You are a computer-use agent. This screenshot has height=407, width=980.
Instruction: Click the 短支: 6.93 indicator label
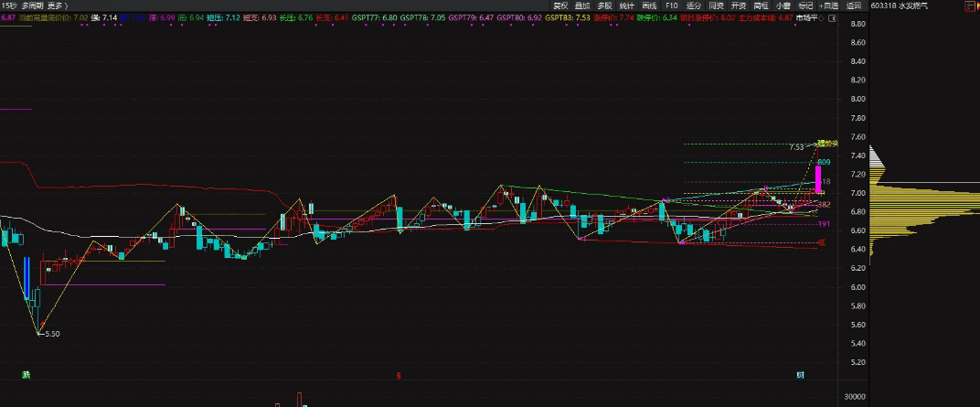(x=260, y=17)
